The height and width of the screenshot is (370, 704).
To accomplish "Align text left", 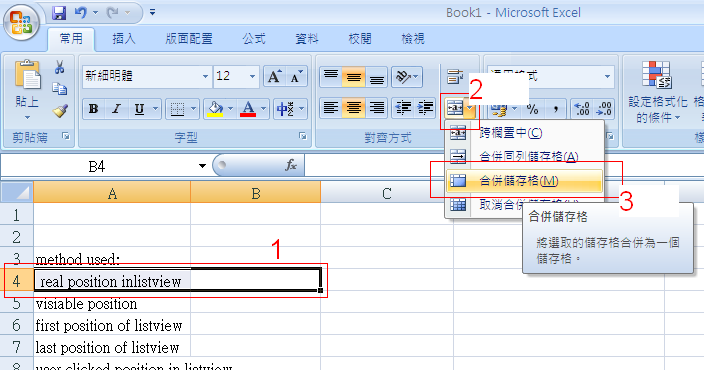I will (331, 109).
